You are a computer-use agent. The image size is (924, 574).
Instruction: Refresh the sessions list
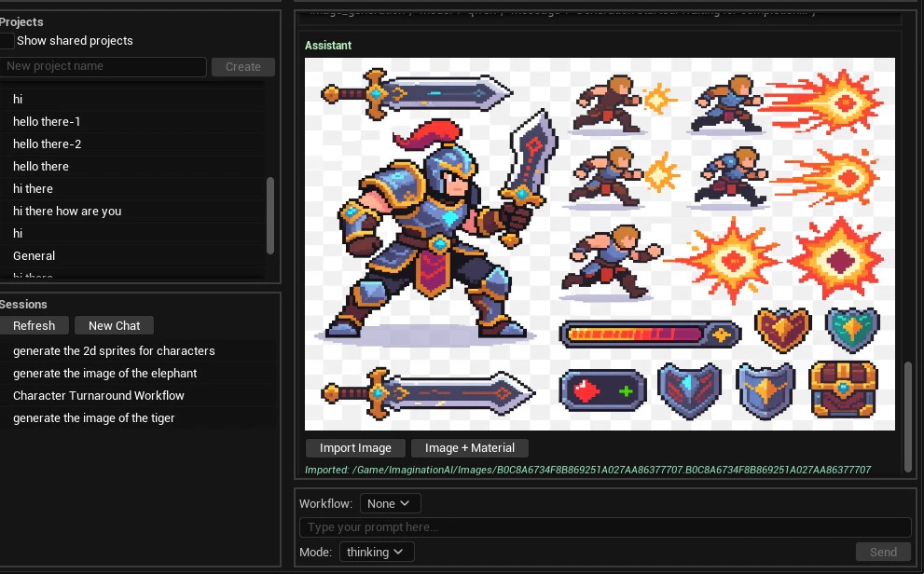click(x=34, y=325)
